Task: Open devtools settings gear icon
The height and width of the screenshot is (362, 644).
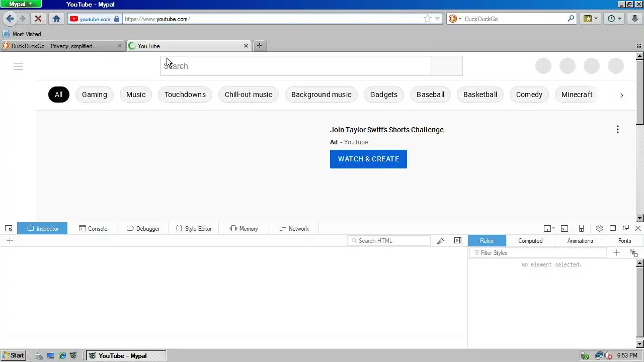Action: point(599,228)
